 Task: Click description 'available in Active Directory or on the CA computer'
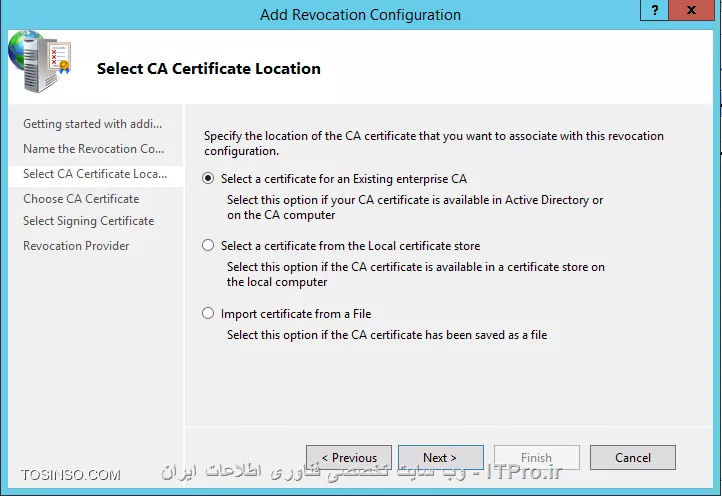point(415,207)
